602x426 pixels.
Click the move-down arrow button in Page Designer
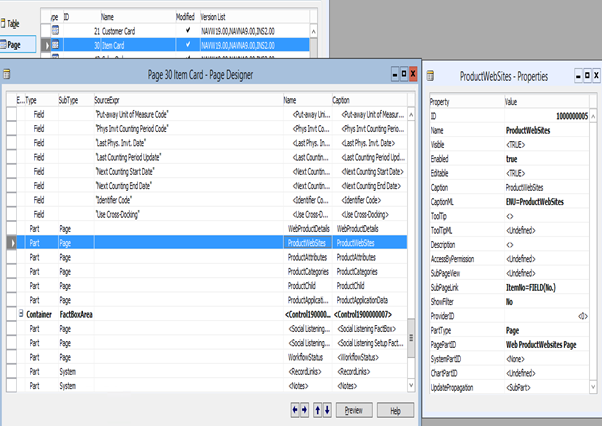327,410
